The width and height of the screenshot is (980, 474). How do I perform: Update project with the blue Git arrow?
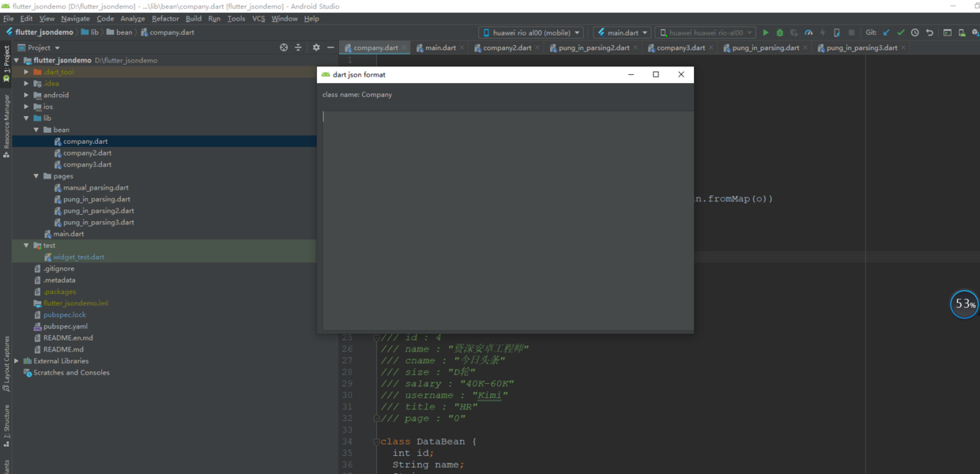pos(886,33)
